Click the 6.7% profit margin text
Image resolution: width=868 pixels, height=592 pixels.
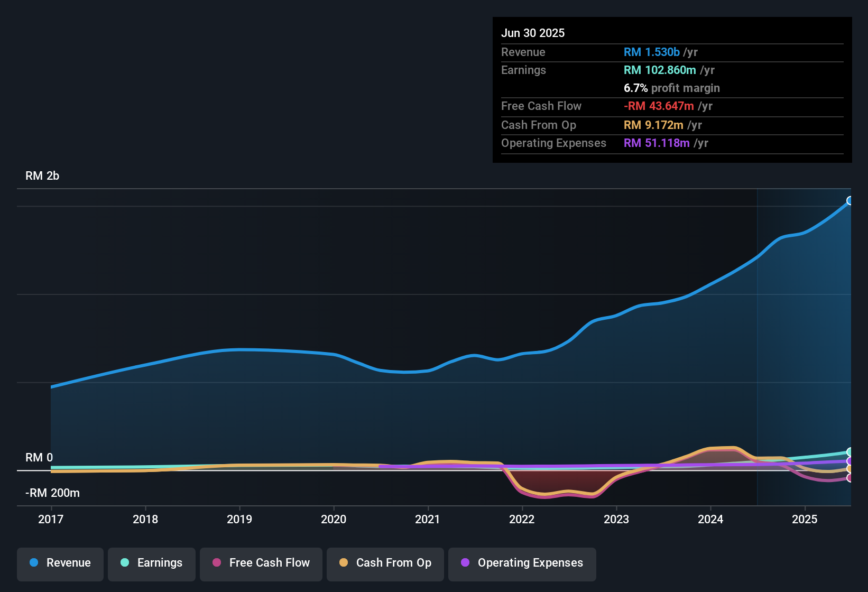click(x=672, y=88)
